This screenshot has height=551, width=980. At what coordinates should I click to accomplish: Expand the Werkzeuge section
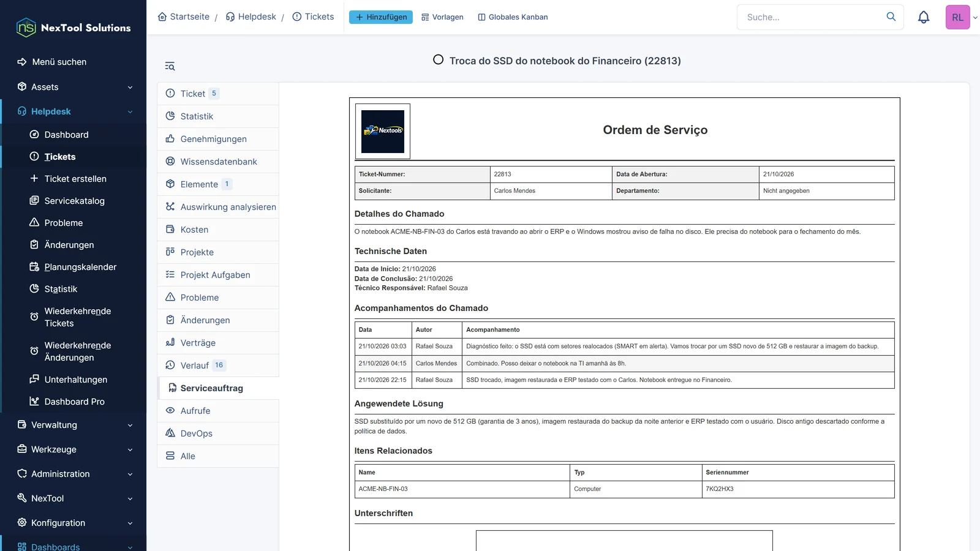[73, 449]
